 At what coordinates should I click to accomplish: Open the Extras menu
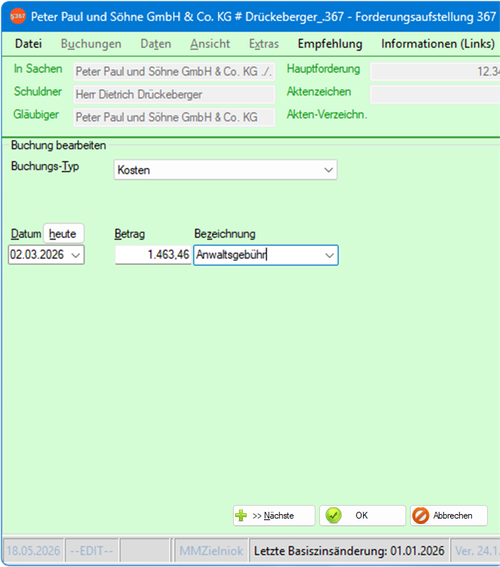point(264,44)
